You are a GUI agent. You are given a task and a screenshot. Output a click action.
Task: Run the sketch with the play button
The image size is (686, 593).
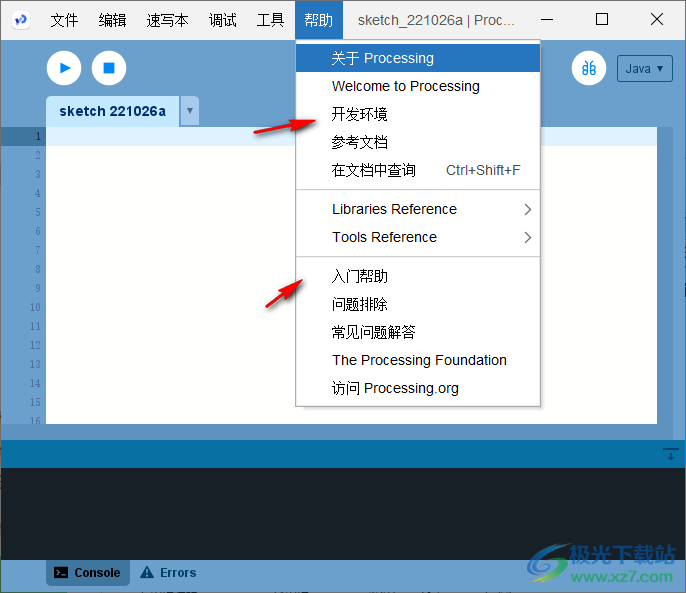coord(64,68)
